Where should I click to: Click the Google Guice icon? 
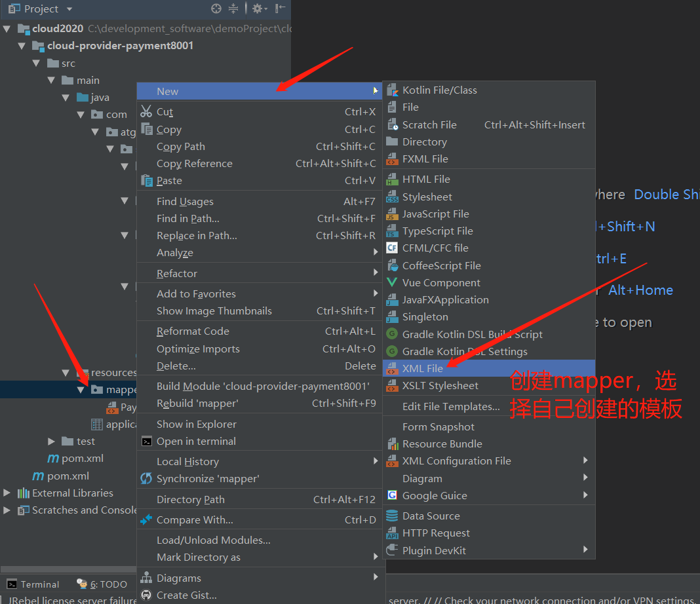click(x=393, y=496)
